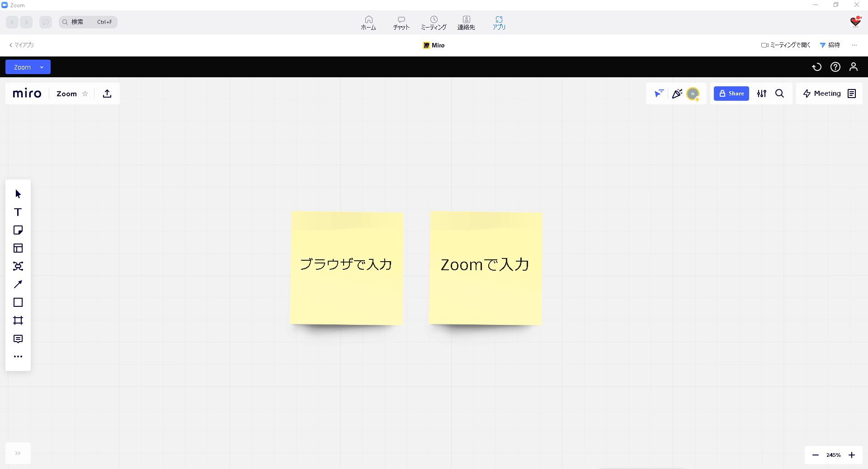Screen dimensions: 868x469
Task: Go back via マイアプリ link
Action: tap(21, 45)
